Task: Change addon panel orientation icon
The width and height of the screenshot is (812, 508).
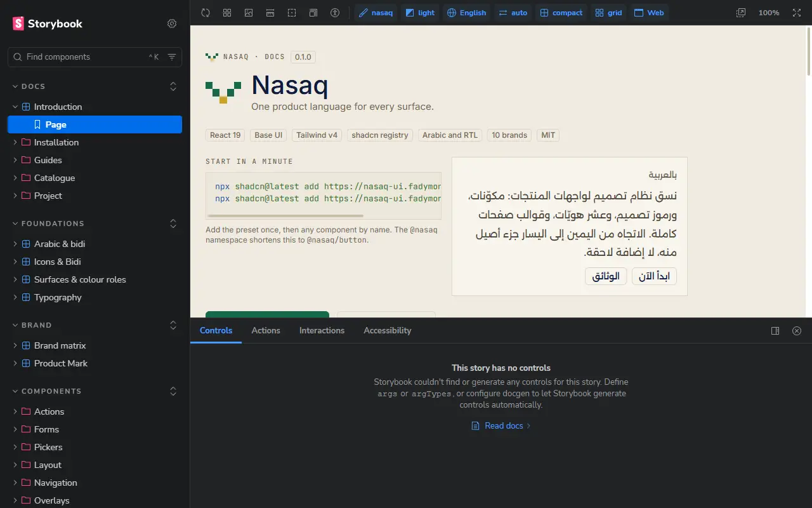Action: (x=775, y=331)
